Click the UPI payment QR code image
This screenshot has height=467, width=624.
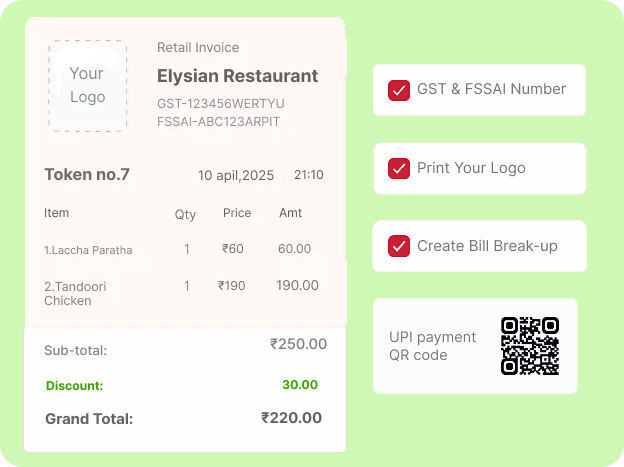[530, 346]
